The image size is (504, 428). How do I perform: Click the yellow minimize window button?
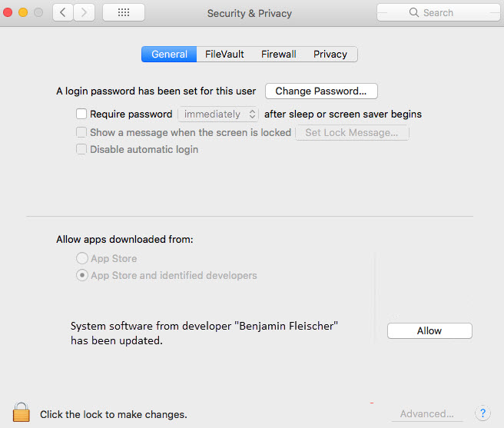(x=23, y=12)
